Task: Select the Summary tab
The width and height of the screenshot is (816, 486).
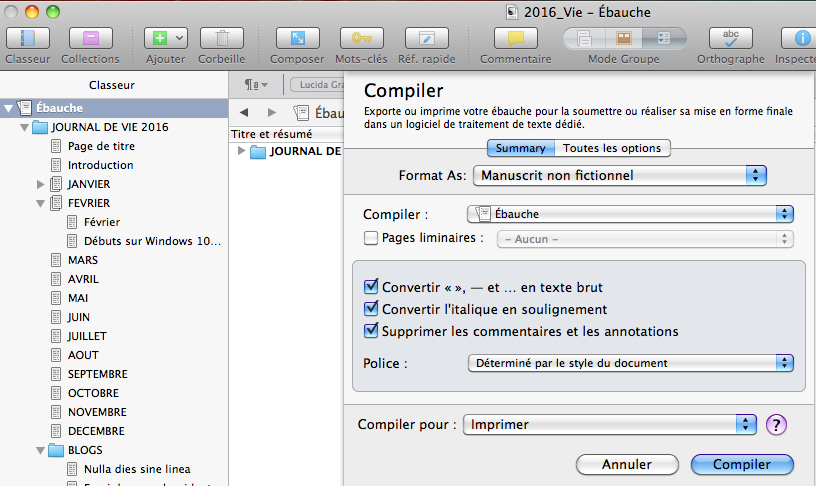Action: coord(520,148)
